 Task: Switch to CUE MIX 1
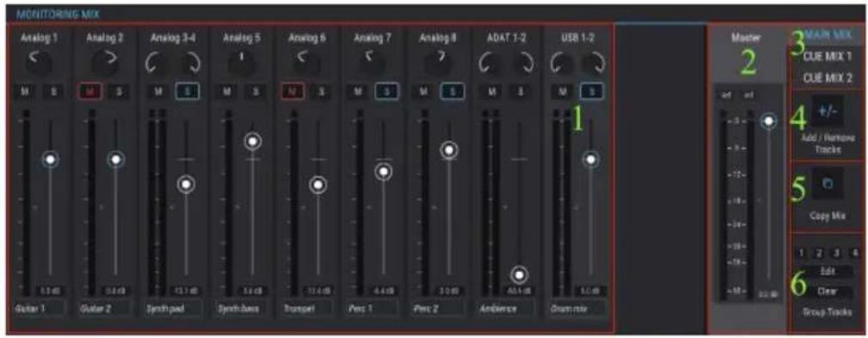point(828,56)
